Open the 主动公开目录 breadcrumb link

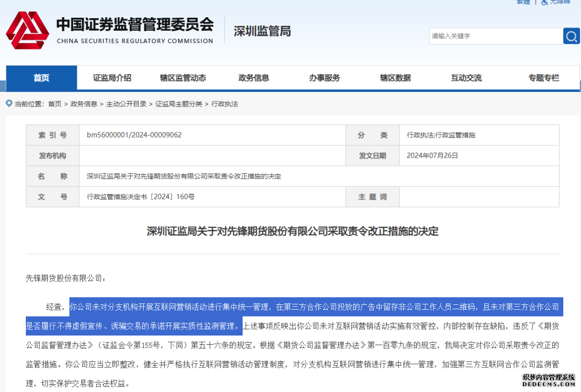coord(126,104)
